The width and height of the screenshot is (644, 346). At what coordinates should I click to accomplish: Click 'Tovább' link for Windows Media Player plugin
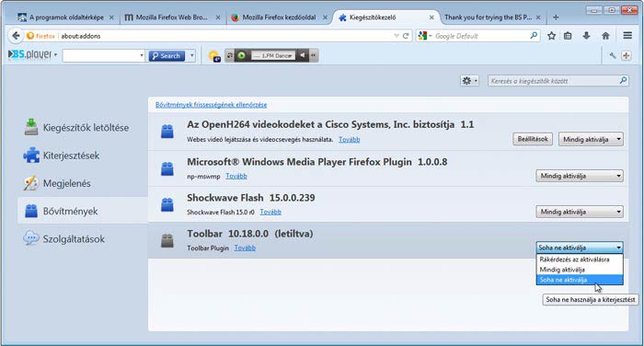[x=236, y=176]
